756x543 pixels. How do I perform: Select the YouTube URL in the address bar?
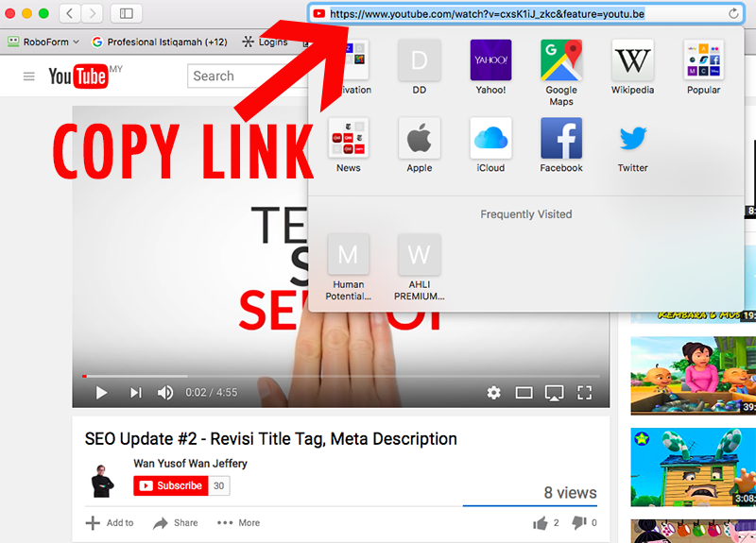pyautogui.click(x=487, y=14)
